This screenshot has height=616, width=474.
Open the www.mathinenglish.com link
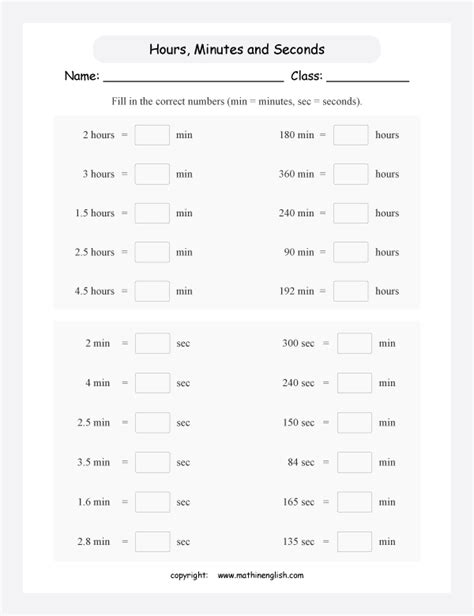click(260, 576)
